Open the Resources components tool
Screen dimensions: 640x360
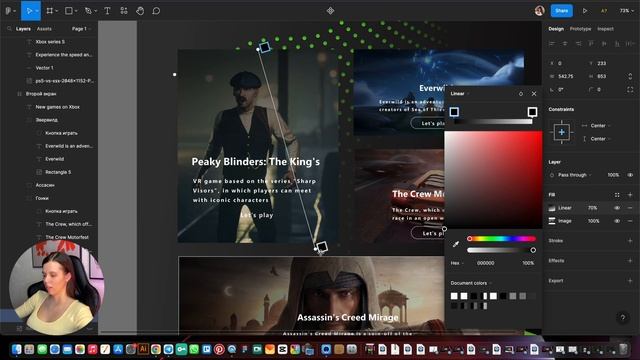tap(124, 11)
